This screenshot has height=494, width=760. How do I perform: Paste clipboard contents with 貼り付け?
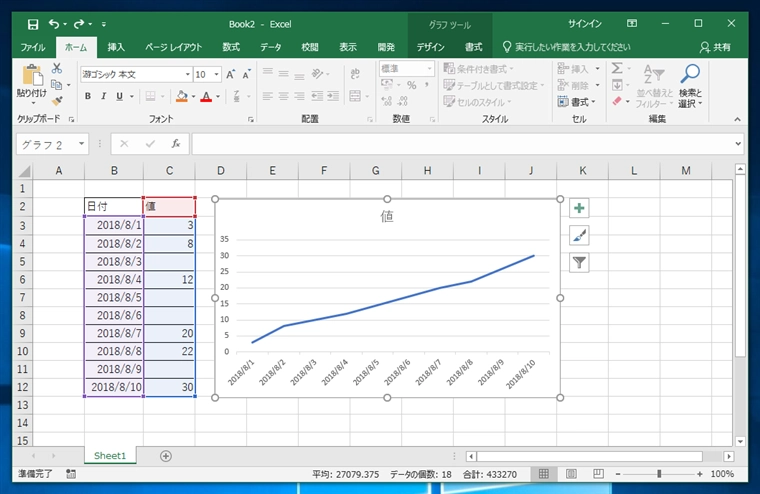(32, 85)
